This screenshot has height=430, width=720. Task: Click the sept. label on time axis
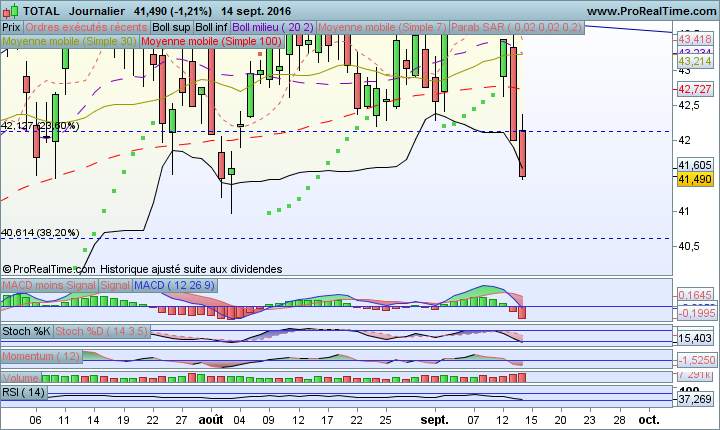434,420
